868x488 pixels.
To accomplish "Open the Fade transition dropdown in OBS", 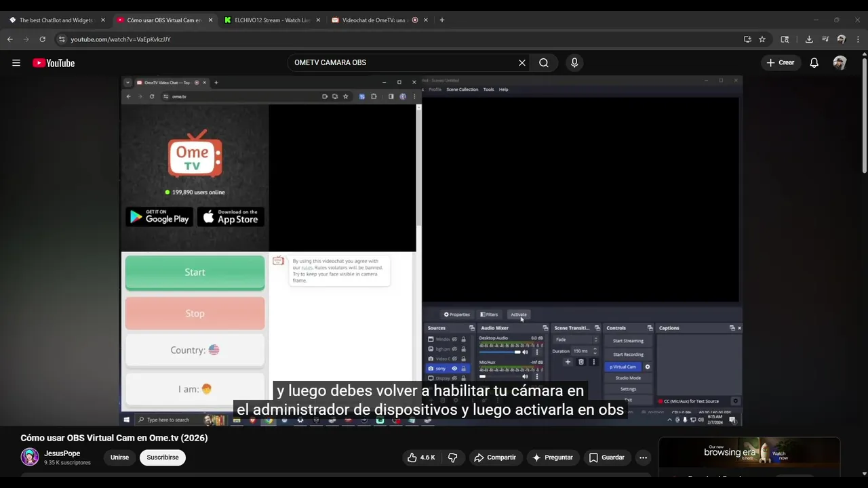I will [576, 340].
